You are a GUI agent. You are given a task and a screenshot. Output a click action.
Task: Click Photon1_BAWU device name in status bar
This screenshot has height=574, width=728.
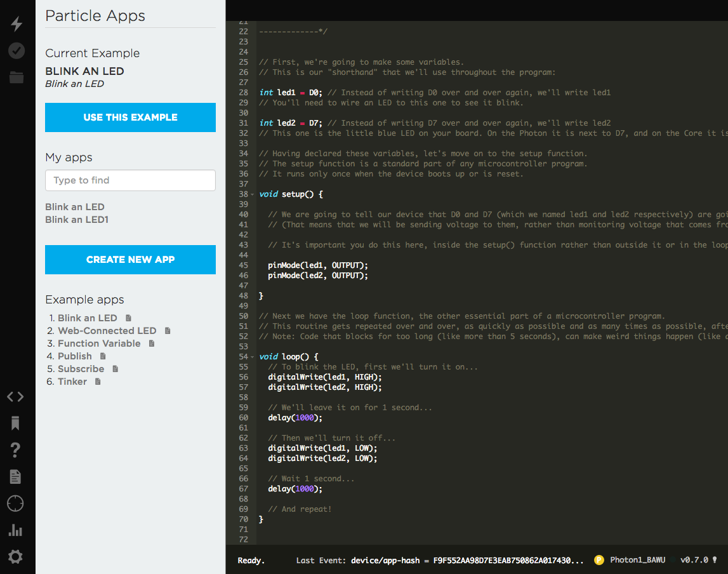point(637,560)
